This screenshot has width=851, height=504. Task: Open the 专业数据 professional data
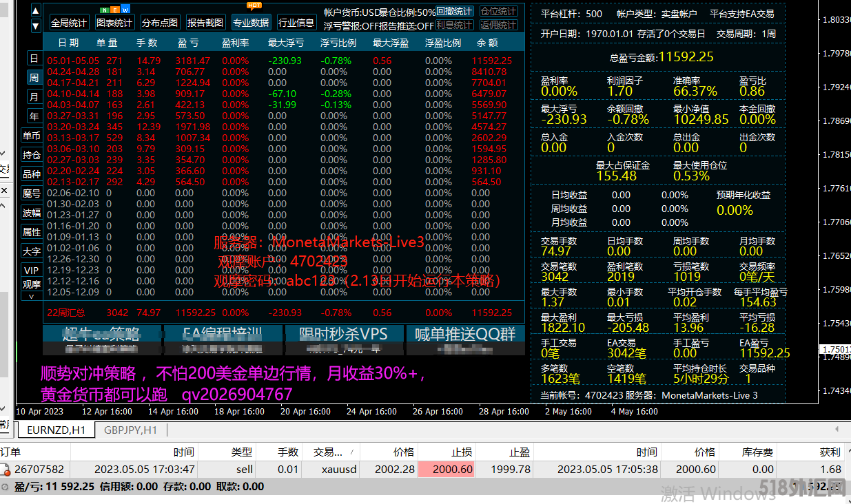pyautogui.click(x=251, y=23)
